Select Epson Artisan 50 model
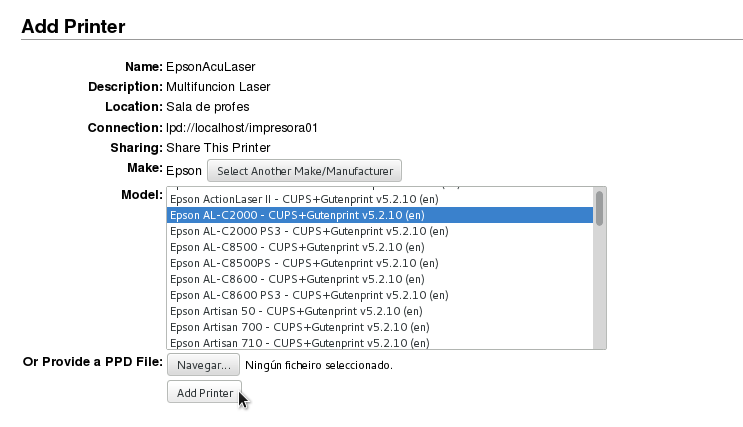 [x=380, y=311]
